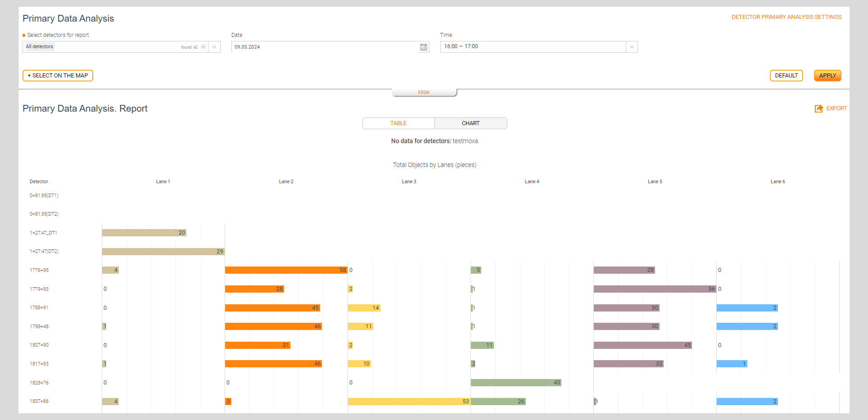868x420 pixels.
Task: Click the Lane 3 column header
Action: (x=409, y=181)
